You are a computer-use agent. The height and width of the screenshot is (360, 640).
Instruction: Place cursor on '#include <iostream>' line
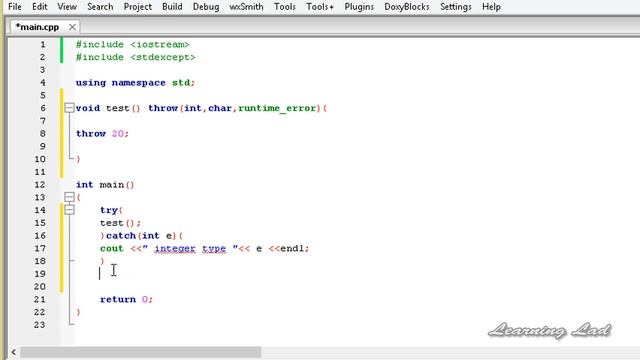click(133, 44)
